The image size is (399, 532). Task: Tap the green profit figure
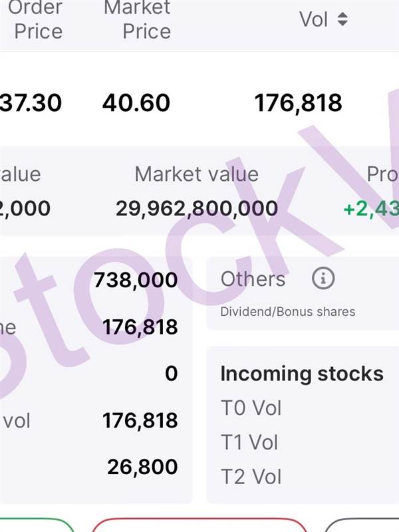tap(371, 208)
